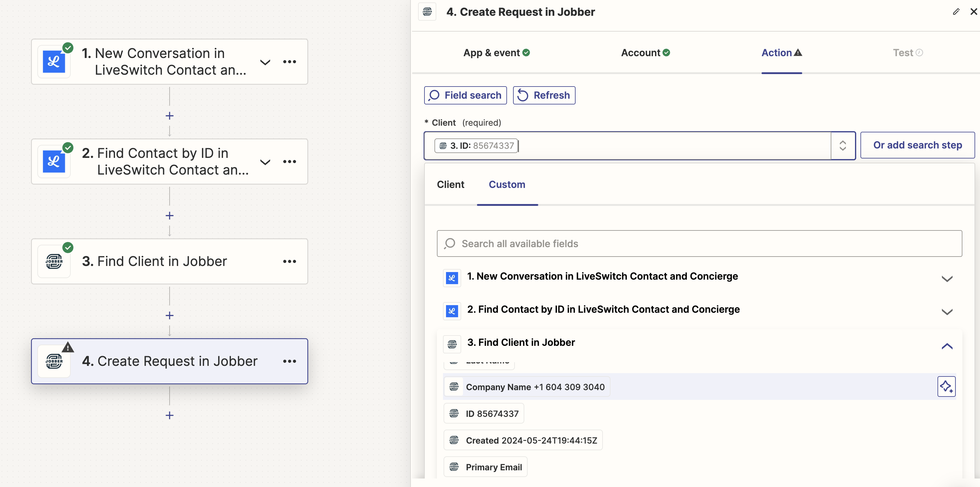Switch to the Client tab
Image resolution: width=980 pixels, height=487 pixels.
(451, 184)
